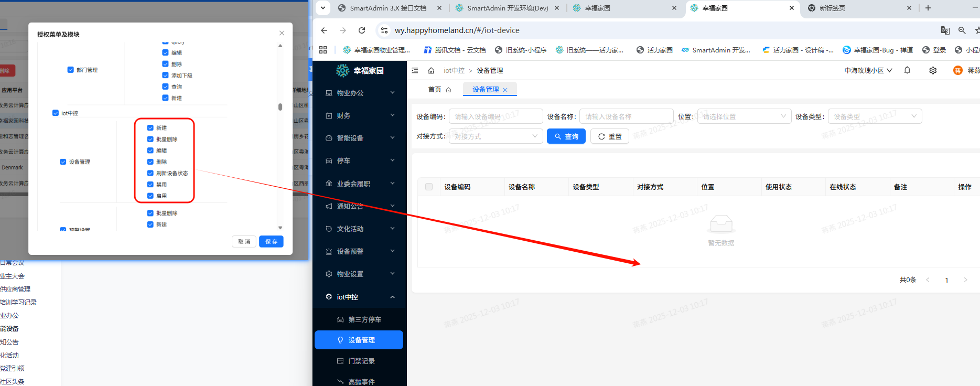Switch to SmartAdmin 开发环境(Dev) browser tab

[508, 8]
